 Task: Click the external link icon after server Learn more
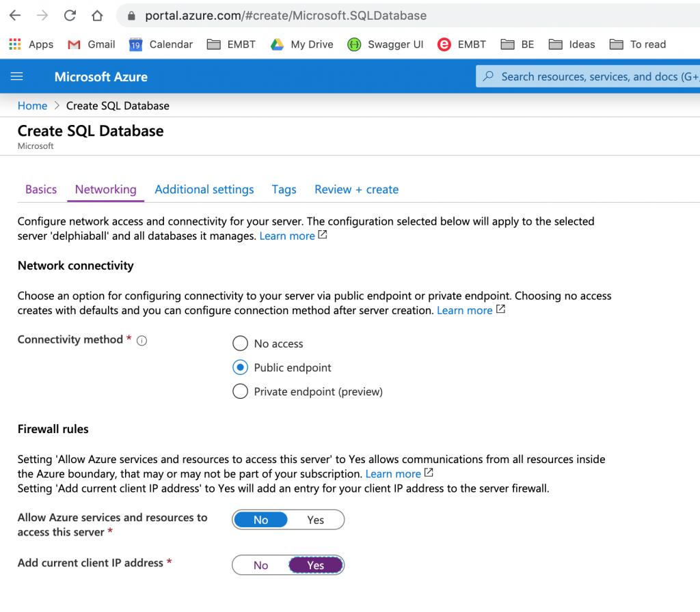point(323,235)
